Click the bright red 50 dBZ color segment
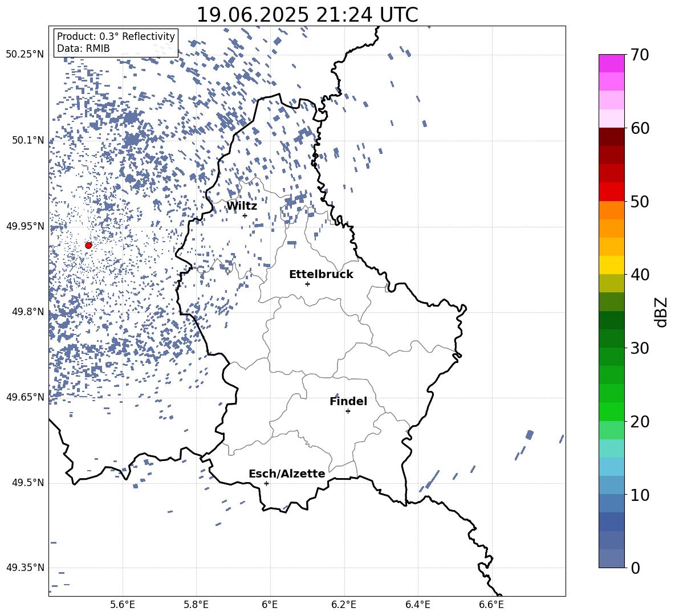The width and height of the screenshot is (675, 616). [612, 192]
